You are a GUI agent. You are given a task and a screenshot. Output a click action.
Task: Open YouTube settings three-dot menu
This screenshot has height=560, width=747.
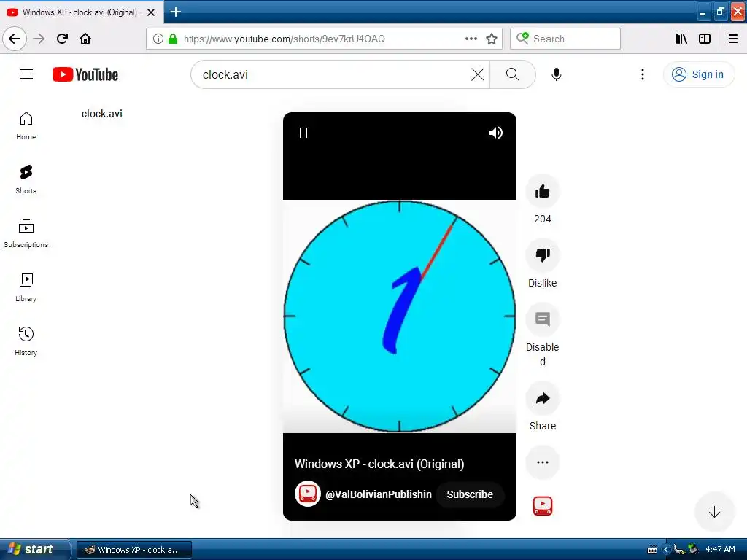643,74
